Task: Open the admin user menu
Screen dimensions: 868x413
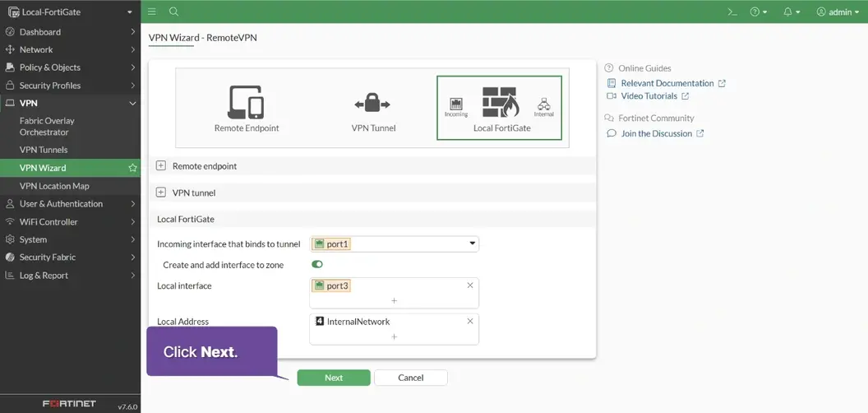Action: [838, 12]
